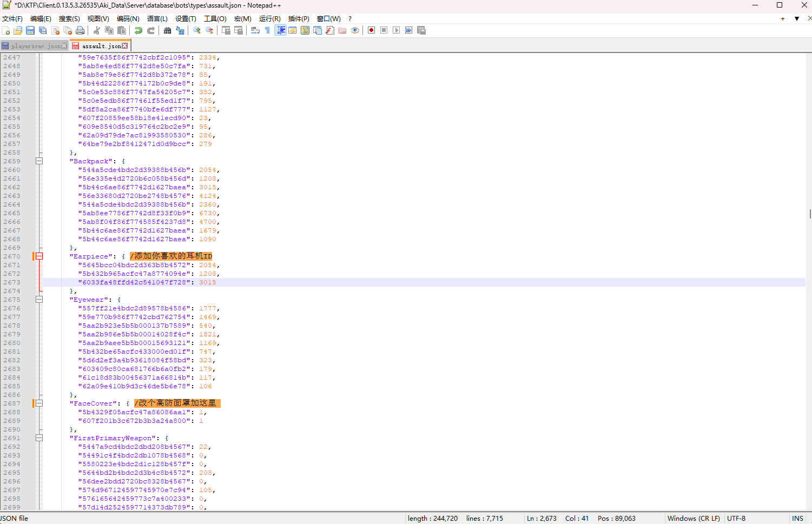Click the Save file toolbar icon
Screen dimensions: 812x524
[x=30, y=30]
